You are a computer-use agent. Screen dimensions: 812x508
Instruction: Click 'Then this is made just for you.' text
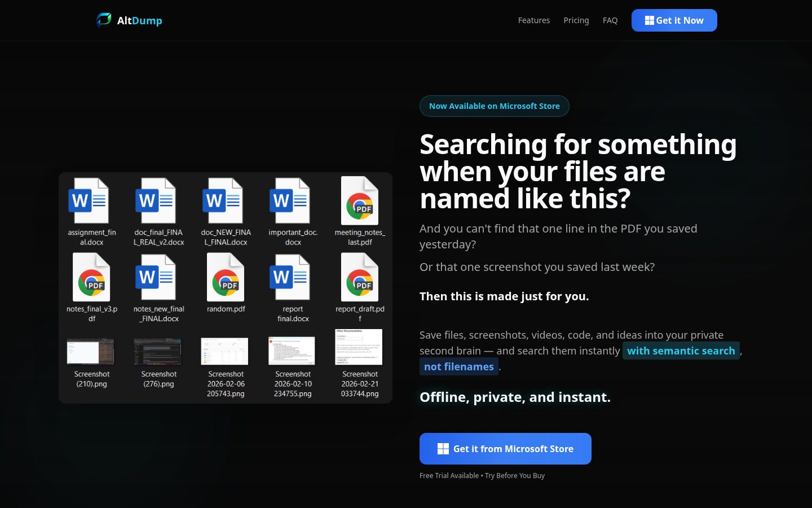pyautogui.click(x=504, y=296)
